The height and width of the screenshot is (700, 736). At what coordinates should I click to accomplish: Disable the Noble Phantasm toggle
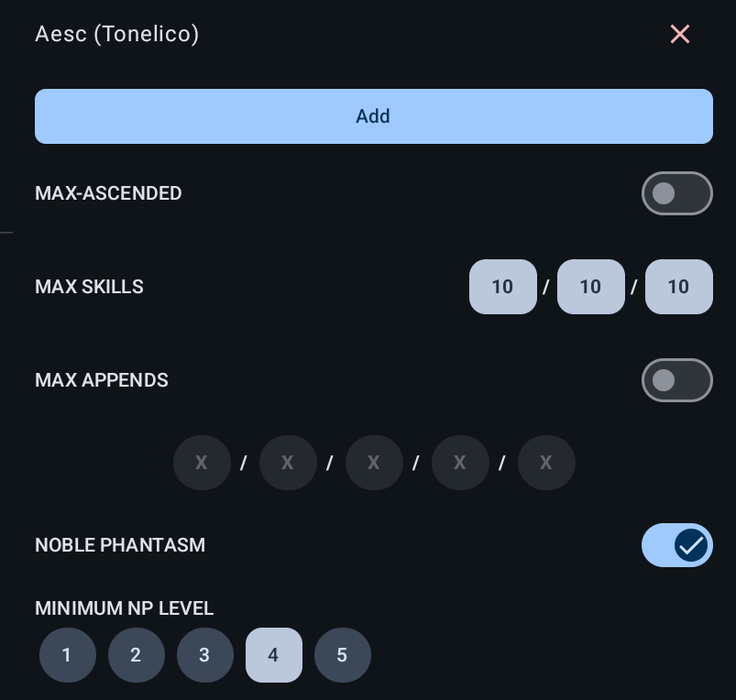(676, 545)
